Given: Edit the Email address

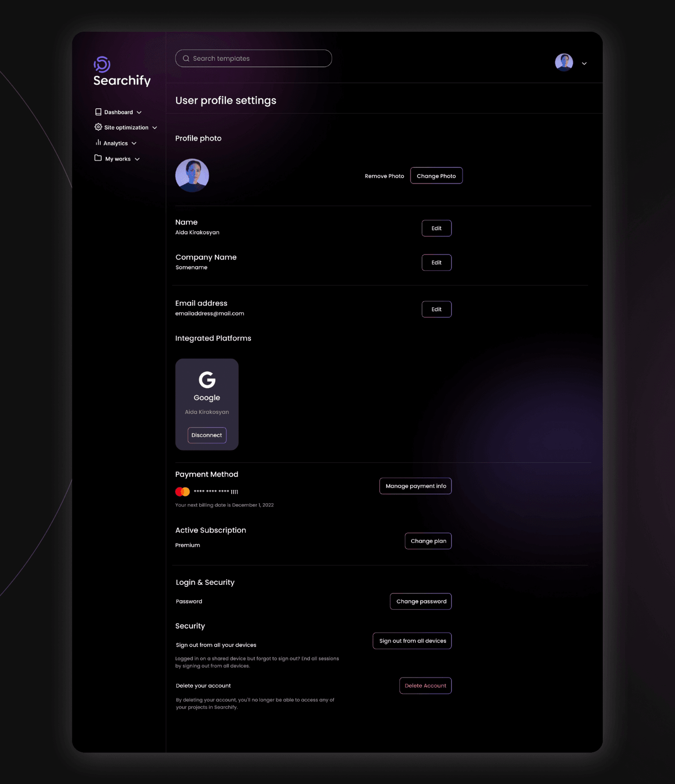Looking at the screenshot, I should 436,309.
